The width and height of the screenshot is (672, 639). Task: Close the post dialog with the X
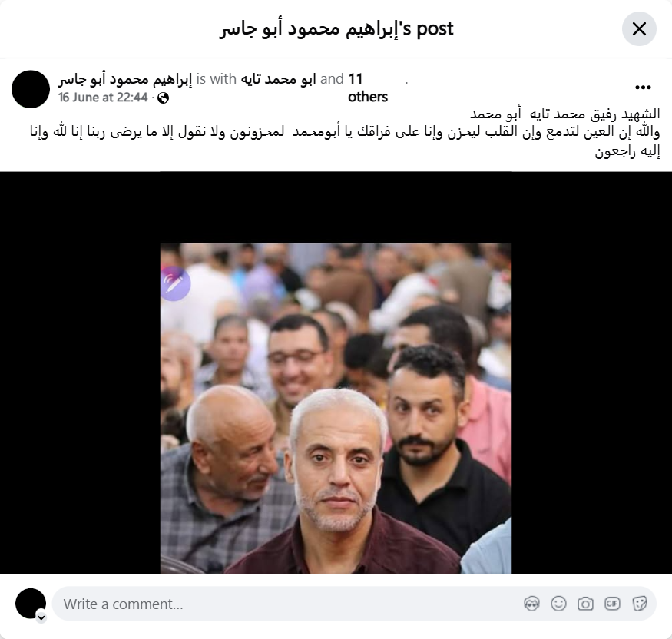click(x=639, y=29)
